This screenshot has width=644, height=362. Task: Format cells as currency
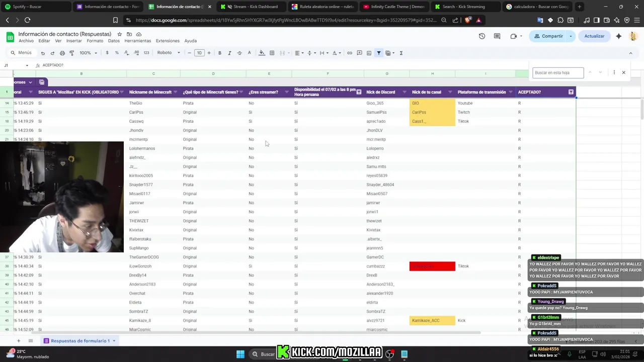click(x=107, y=53)
